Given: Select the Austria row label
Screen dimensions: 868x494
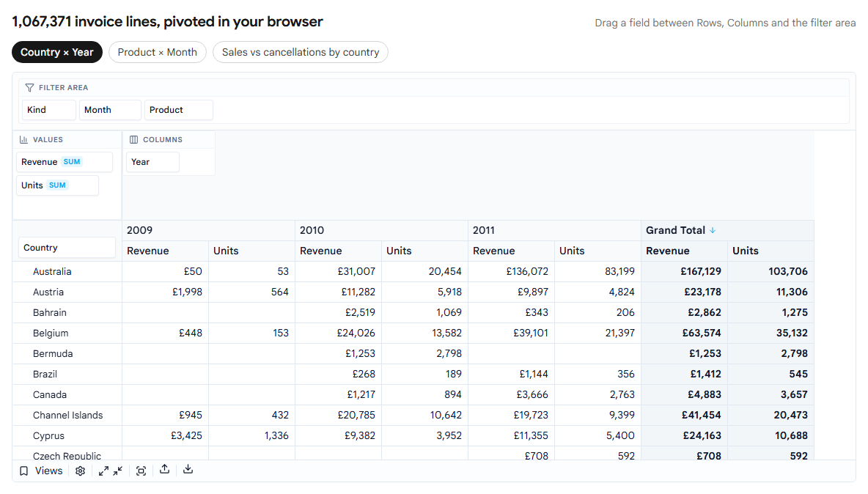Looking at the screenshot, I should click(48, 292).
